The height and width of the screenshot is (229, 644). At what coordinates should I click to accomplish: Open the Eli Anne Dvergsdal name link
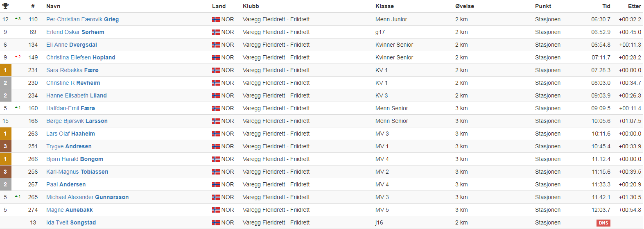pyautogui.click(x=72, y=45)
